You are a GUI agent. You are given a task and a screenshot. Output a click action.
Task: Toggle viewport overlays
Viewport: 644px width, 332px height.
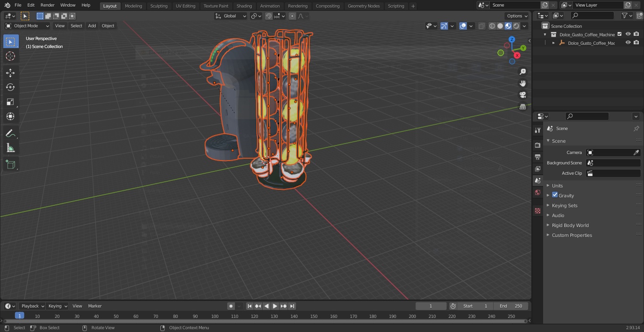point(463,26)
